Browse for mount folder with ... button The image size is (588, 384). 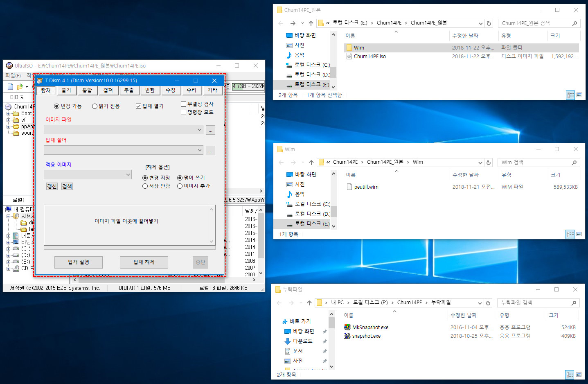pyautogui.click(x=210, y=151)
